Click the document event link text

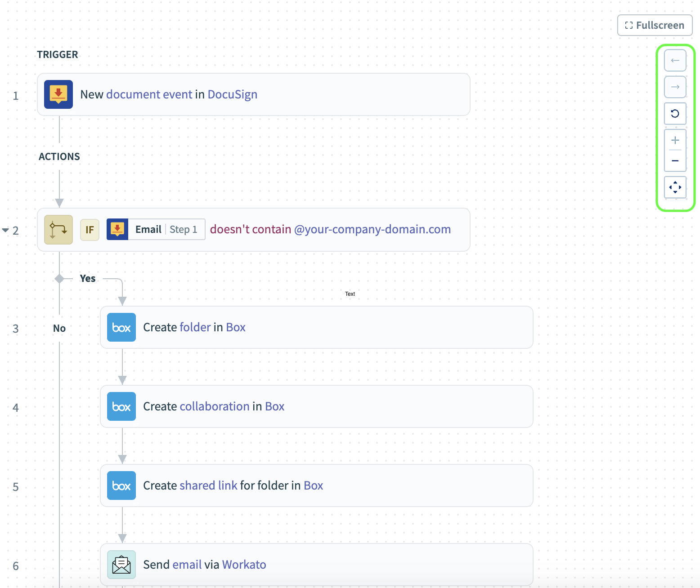[x=149, y=94]
